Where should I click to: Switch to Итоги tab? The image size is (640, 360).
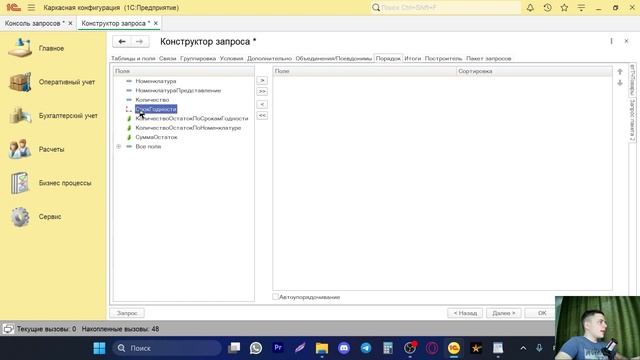[x=413, y=58]
